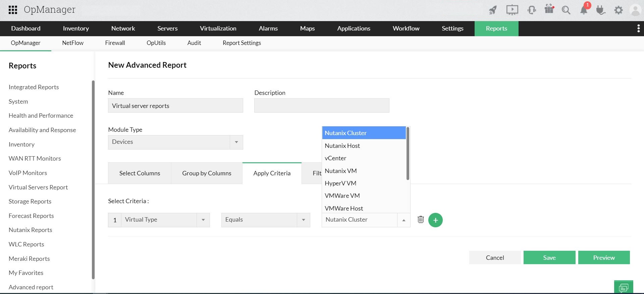Open the Equals condition dropdown
The height and width of the screenshot is (294, 644).
(x=303, y=220)
